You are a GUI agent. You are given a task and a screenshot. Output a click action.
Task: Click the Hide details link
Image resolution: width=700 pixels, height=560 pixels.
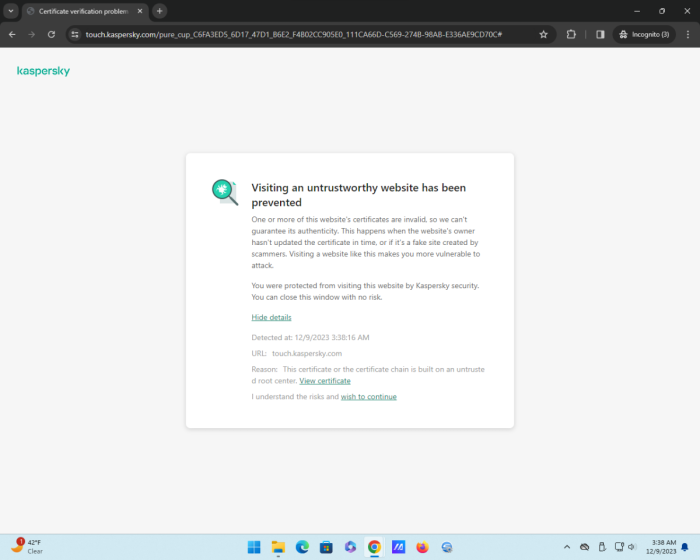coord(271,318)
